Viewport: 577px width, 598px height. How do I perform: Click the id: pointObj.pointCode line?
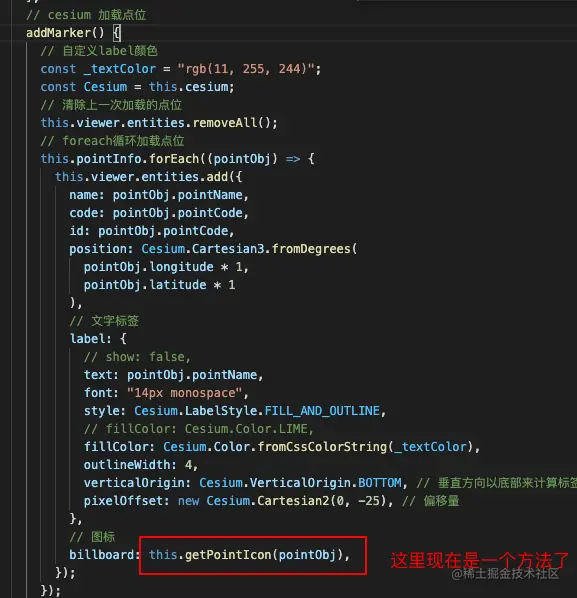coord(151,231)
